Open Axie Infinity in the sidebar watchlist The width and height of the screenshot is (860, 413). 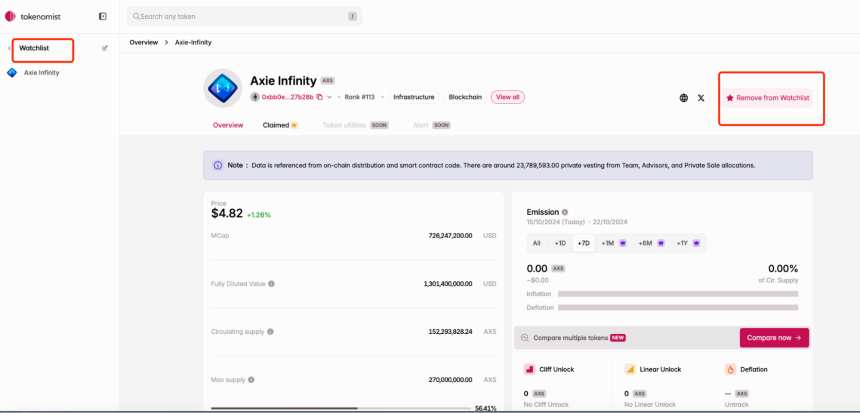42,72
